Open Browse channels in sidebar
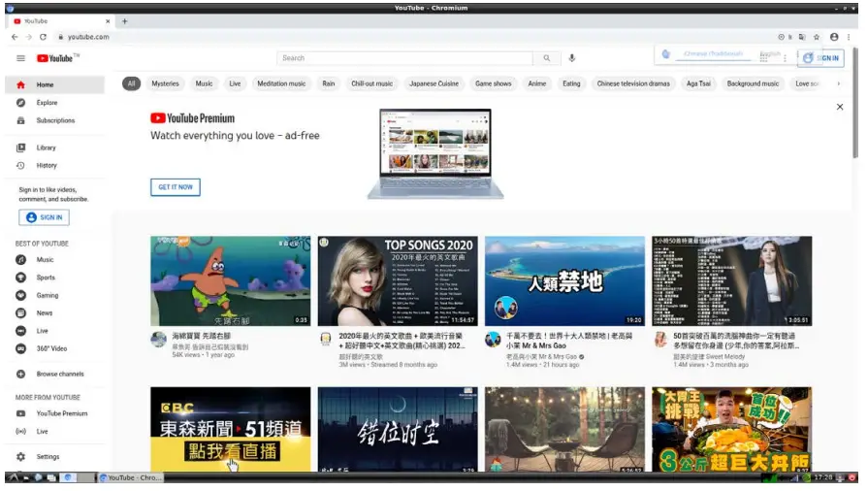868x491 pixels. (60, 374)
